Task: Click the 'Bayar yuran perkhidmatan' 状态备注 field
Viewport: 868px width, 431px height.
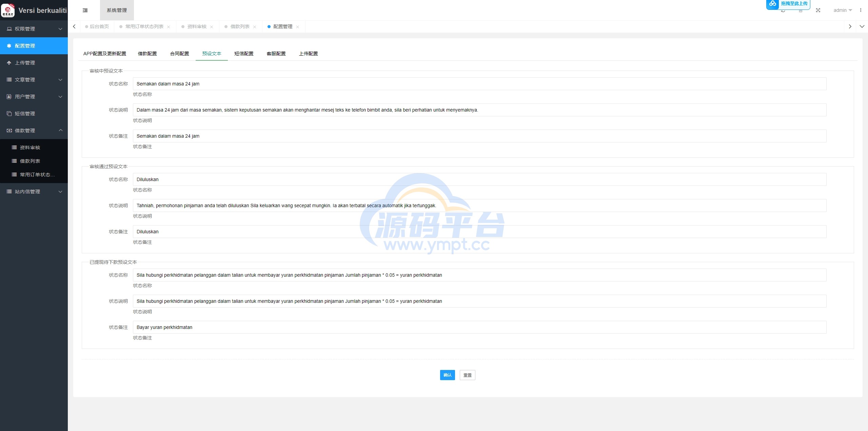Action: 479,327
